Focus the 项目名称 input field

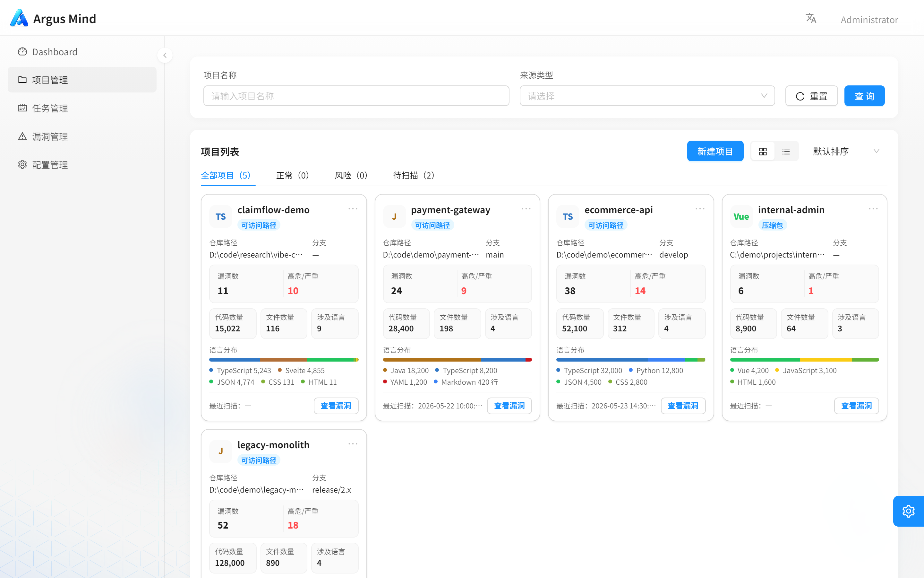coord(356,96)
